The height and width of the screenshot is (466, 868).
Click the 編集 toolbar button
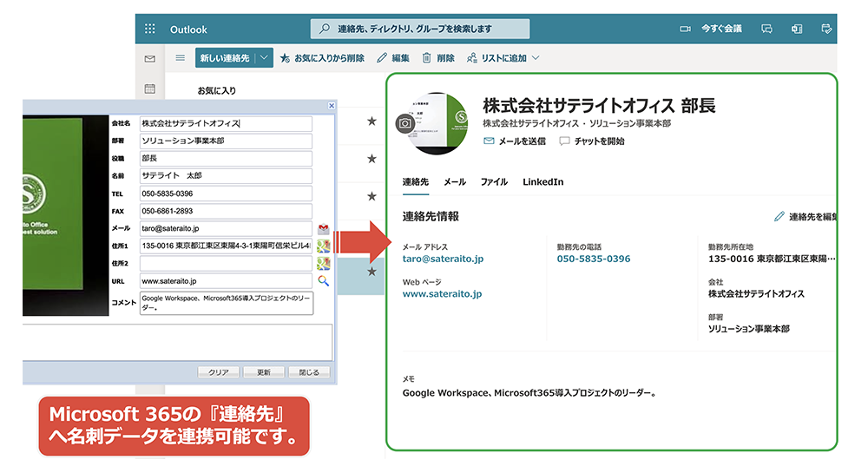[x=393, y=58]
